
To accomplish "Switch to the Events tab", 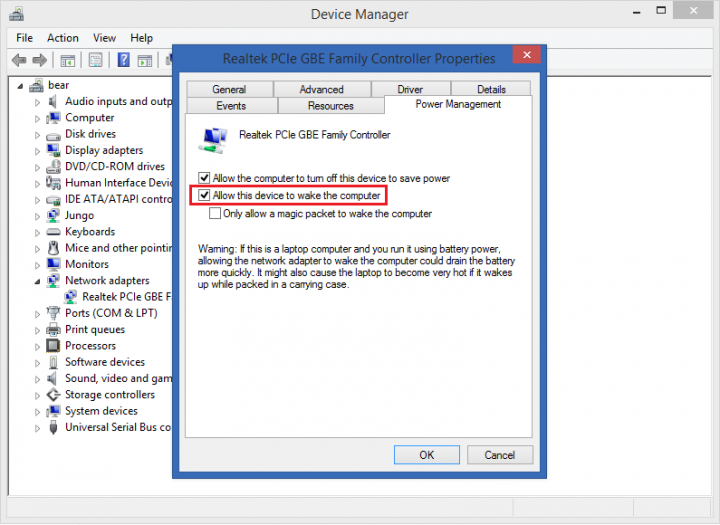I will 231,106.
